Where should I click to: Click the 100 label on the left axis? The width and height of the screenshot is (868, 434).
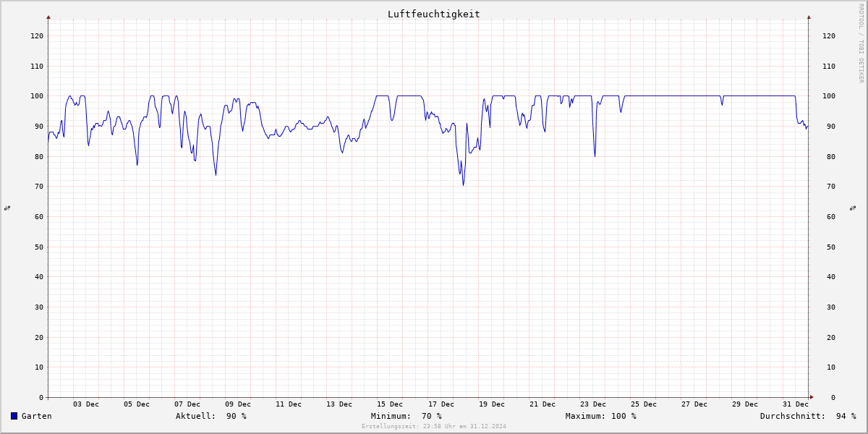point(37,95)
